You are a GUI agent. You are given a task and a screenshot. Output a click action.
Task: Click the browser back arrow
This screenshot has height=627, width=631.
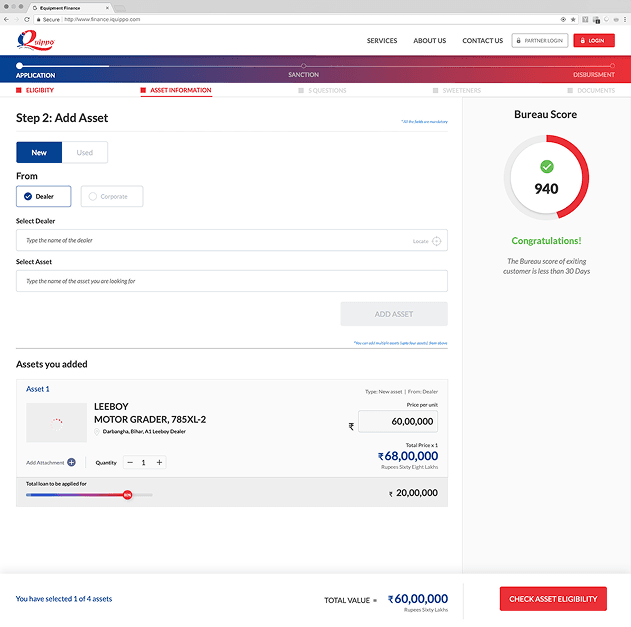(x=6, y=19)
